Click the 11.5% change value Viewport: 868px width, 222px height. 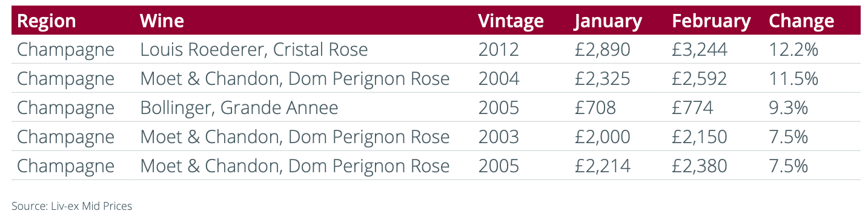(793, 79)
